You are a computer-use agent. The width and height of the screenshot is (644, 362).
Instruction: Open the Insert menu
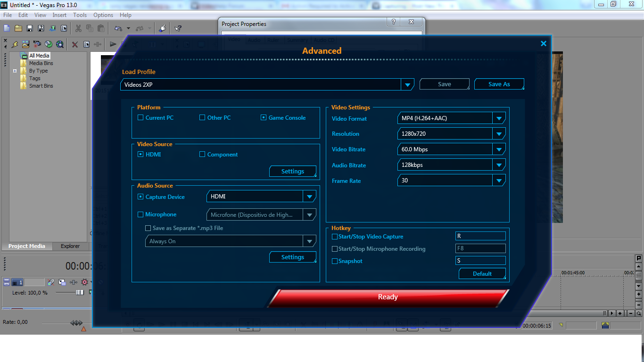[59, 15]
